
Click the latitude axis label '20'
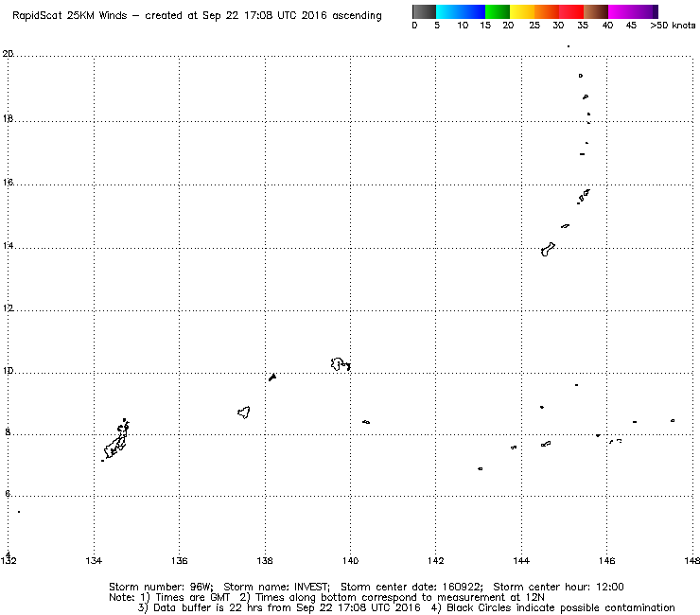coord(8,54)
